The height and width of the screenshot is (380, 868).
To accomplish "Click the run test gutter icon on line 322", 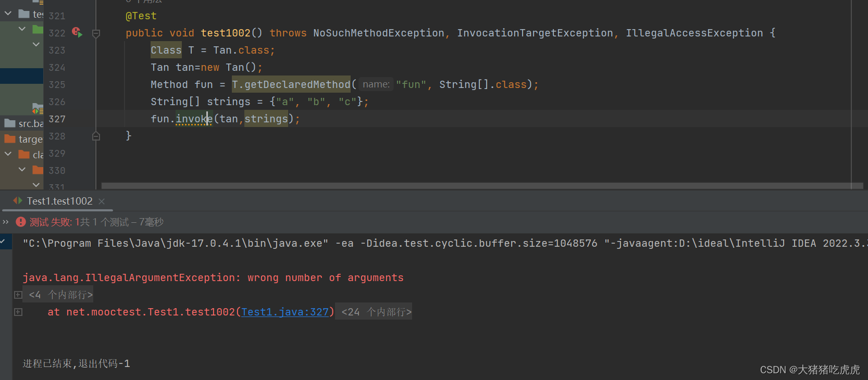I will 77,32.
